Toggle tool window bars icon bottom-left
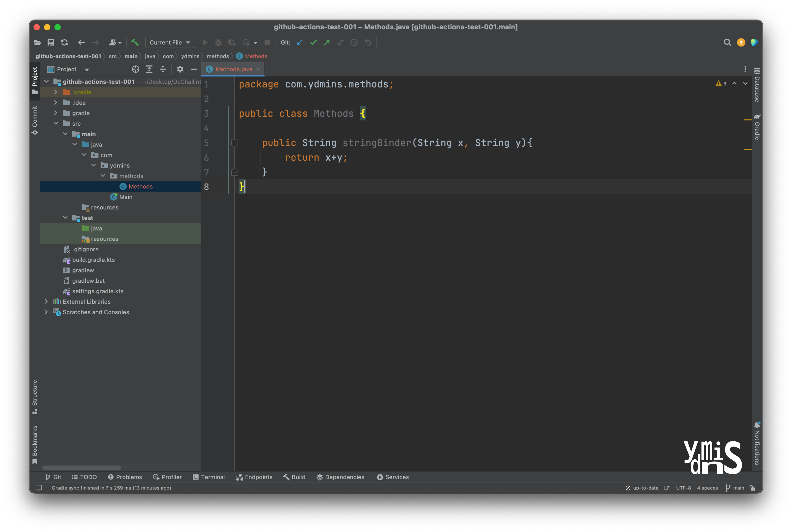Image resolution: width=792 pixels, height=532 pixels. click(x=39, y=488)
